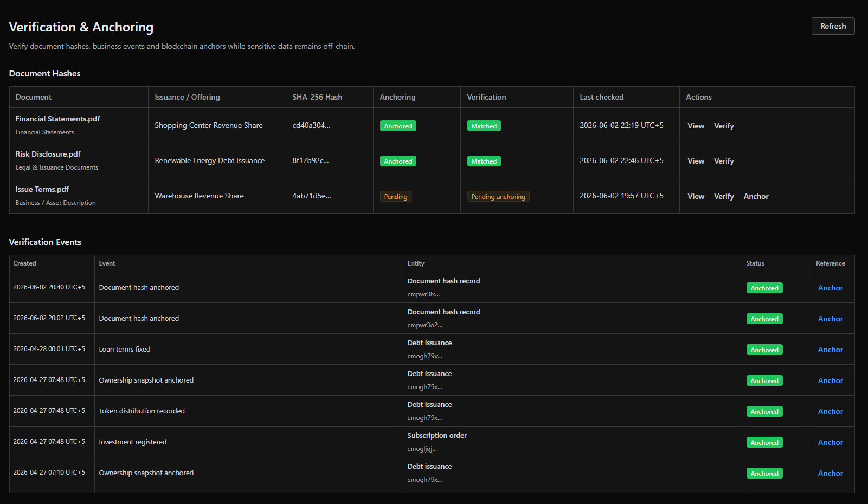Screen dimensions: 868x504
Task: Click timestamp 2026-06-02 22:46 UTC+5
Action: [x=621, y=160]
